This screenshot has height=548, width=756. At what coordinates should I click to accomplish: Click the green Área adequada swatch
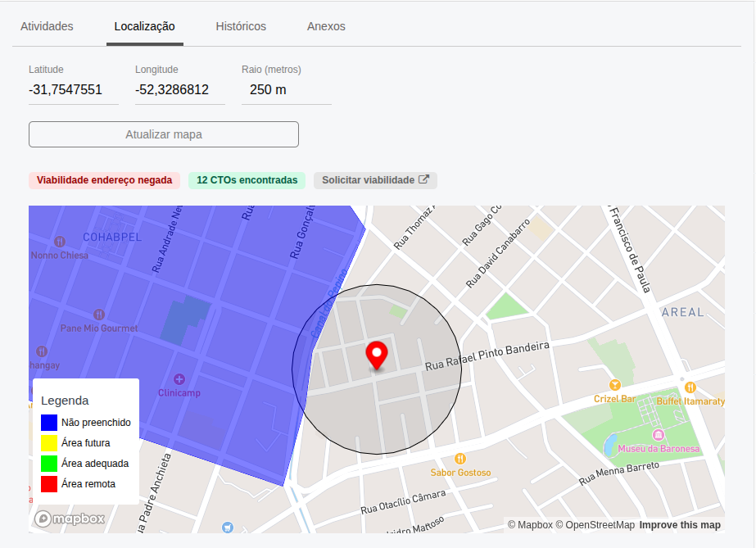(x=49, y=464)
